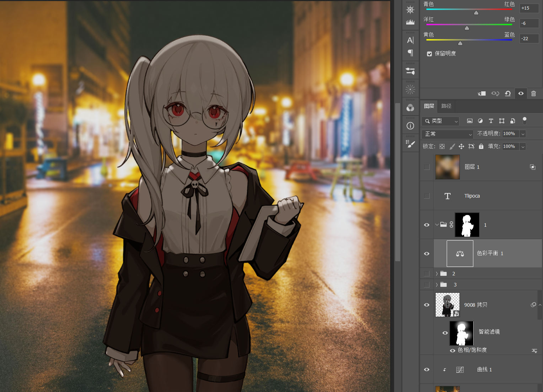Open the Info panel icon
Screen dimensions: 543x392
point(410,126)
